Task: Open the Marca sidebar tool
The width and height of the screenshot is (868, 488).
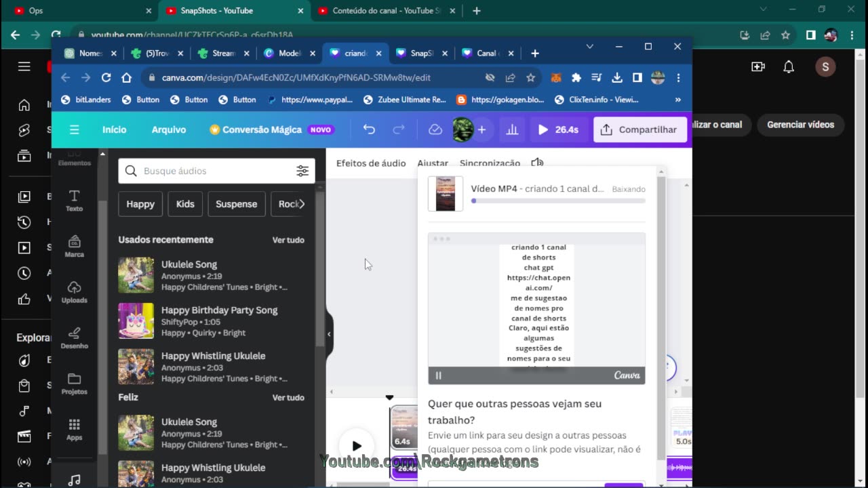Action: [x=75, y=247]
